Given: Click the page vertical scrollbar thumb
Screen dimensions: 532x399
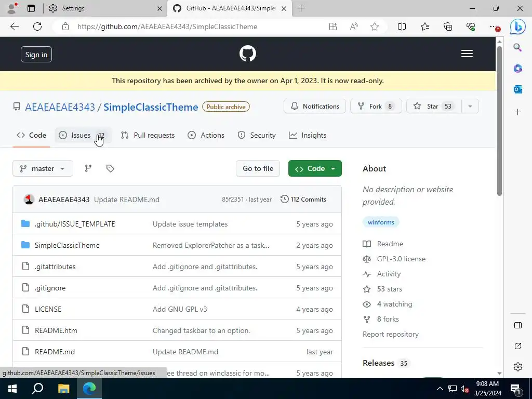Looking at the screenshot, I should [x=499, y=121].
